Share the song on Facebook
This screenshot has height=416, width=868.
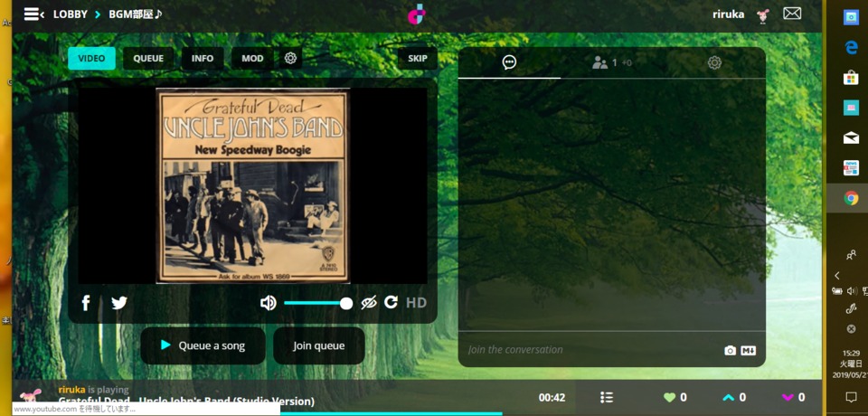coord(86,303)
